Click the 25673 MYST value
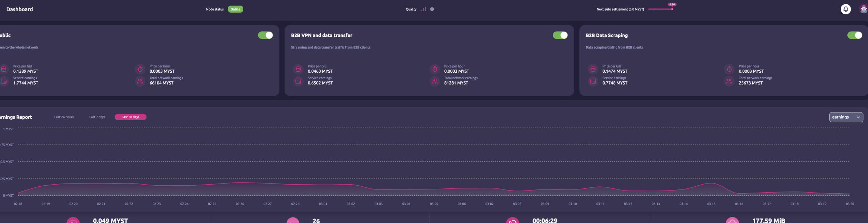This screenshot has width=868, height=223. pyautogui.click(x=751, y=83)
